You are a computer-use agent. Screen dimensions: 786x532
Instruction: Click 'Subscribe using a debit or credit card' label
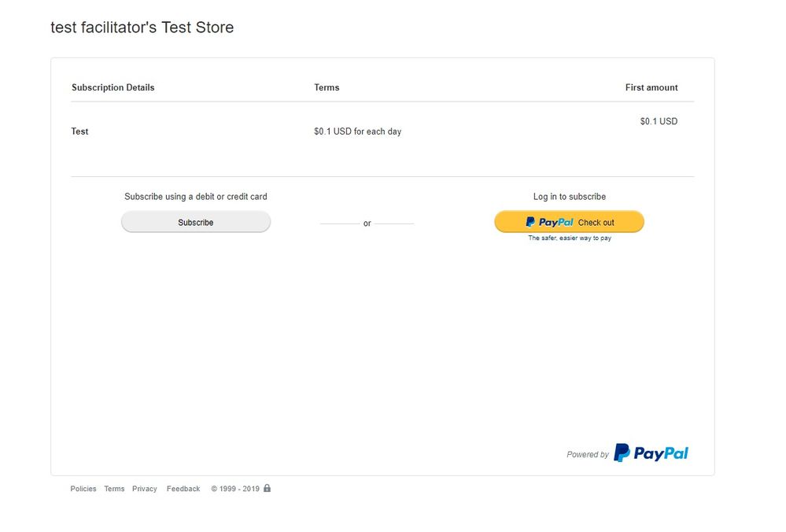195,197
